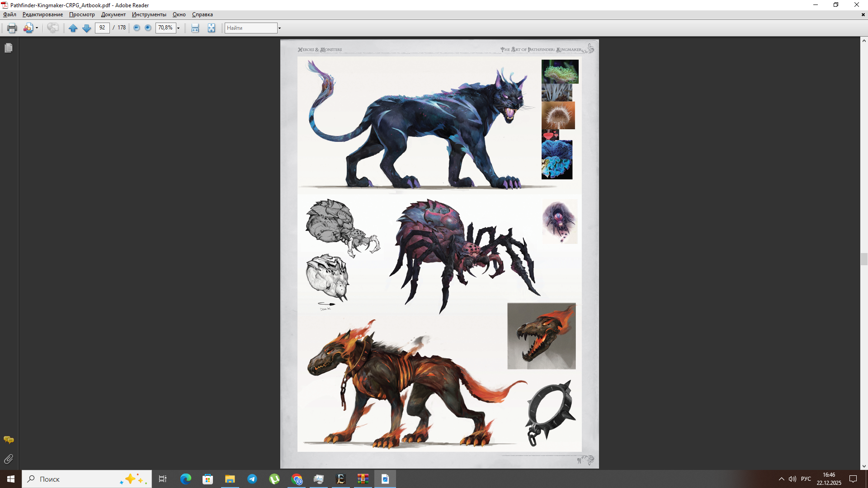
Task: Open Telegram from the taskbar
Action: [x=252, y=479]
